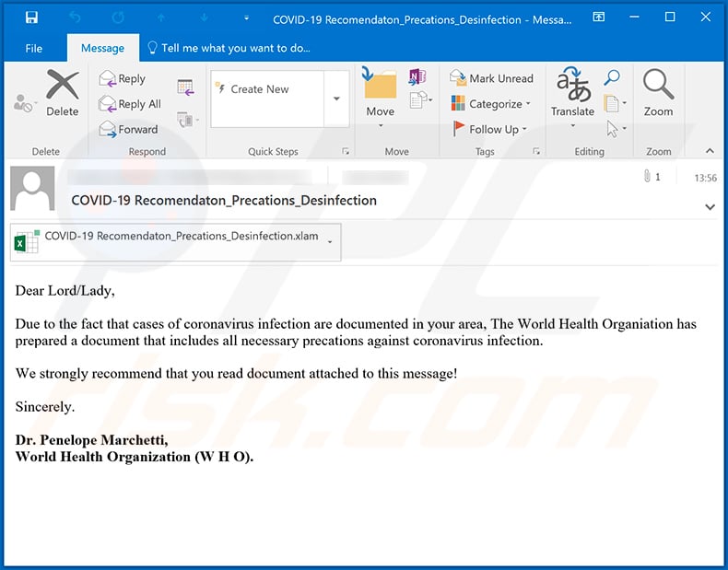
Task: Expand the Quick Steps gallery arrow
Action: 336,99
